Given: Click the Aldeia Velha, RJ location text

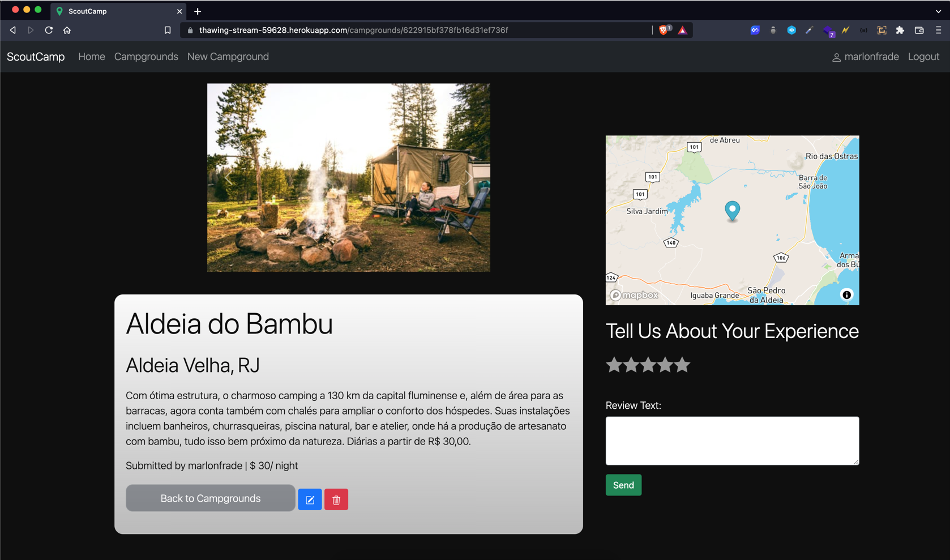Looking at the screenshot, I should tap(192, 365).
